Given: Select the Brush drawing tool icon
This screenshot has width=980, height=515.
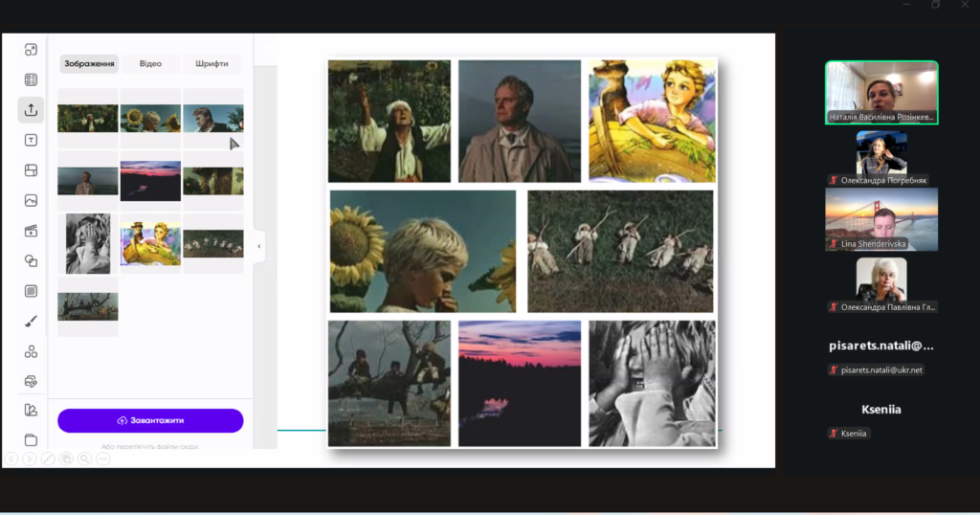Looking at the screenshot, I should 31,321.
